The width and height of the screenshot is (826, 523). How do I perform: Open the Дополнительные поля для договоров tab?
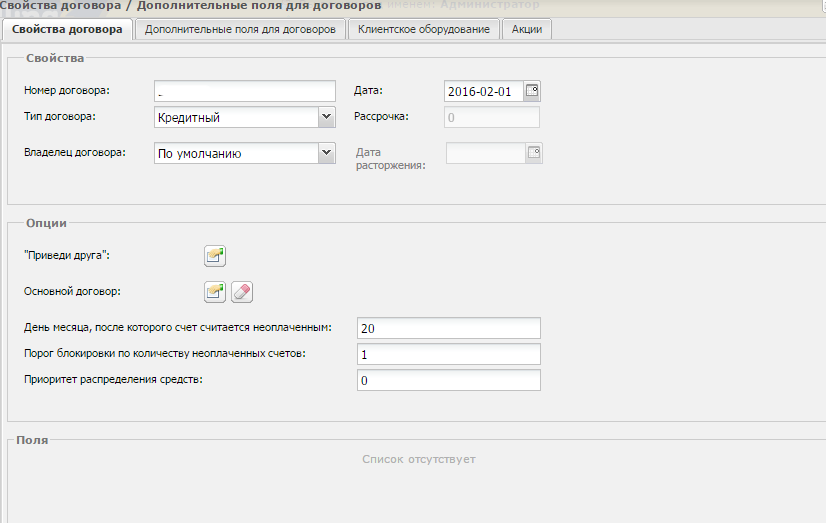[x=240, y=29]
